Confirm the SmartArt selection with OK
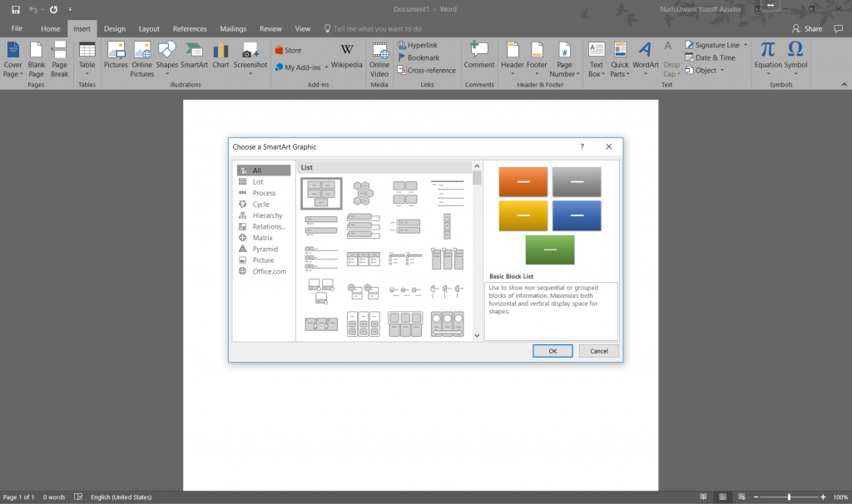Image resolution: width=852 pixels, height=504 pixels. coord(552,351)
